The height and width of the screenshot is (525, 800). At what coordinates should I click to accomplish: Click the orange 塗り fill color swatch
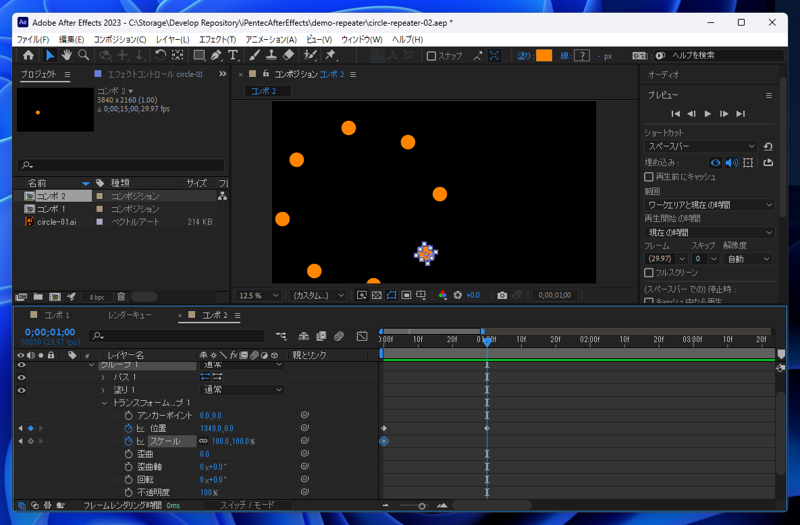(x=544, y=56)
